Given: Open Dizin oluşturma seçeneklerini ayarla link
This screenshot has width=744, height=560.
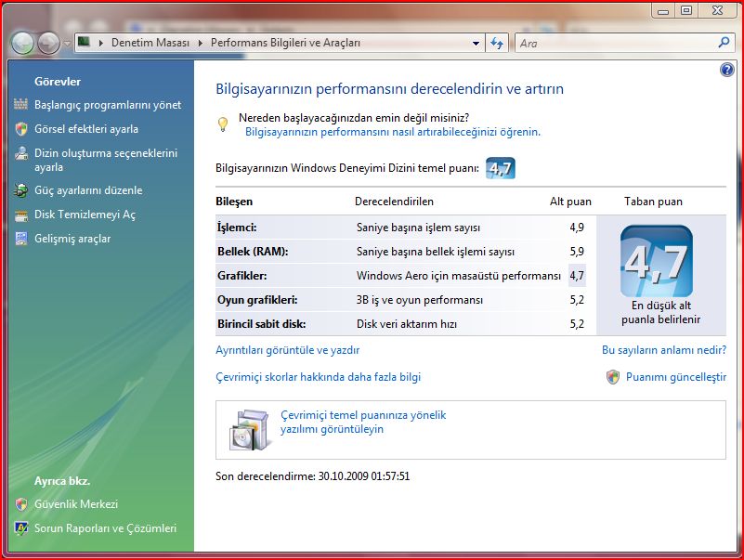Looking at the screenshot, I should tap(106, 160).
